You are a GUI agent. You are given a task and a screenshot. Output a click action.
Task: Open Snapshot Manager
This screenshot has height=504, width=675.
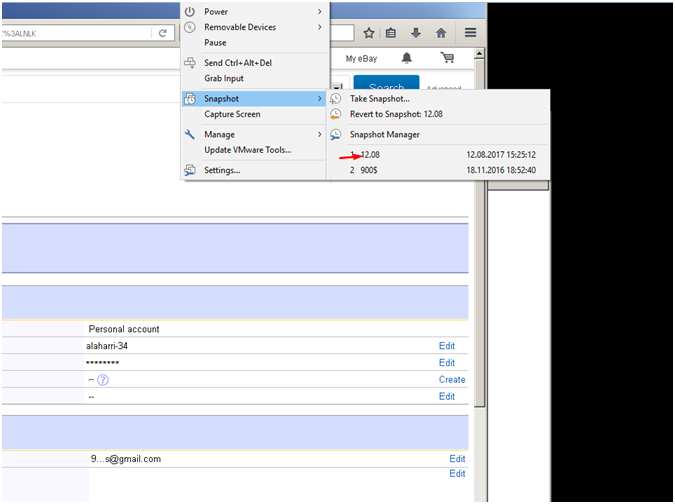click(438, 134)
